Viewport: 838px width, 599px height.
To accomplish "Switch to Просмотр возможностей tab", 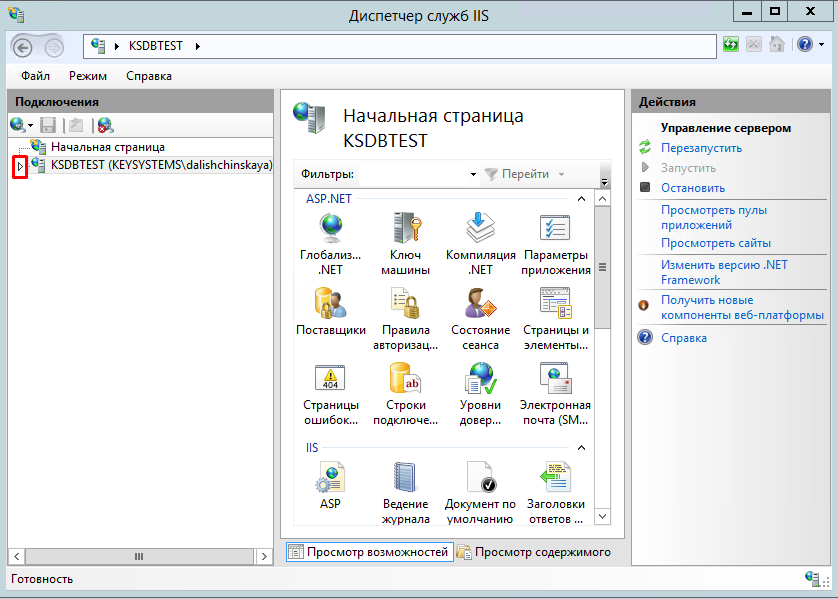I will point(370,552).
